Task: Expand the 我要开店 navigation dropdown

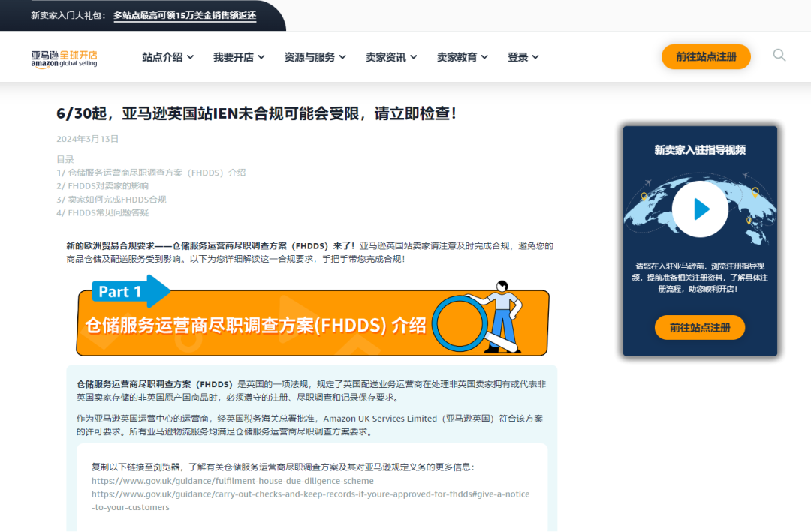Action: (238, 56)
